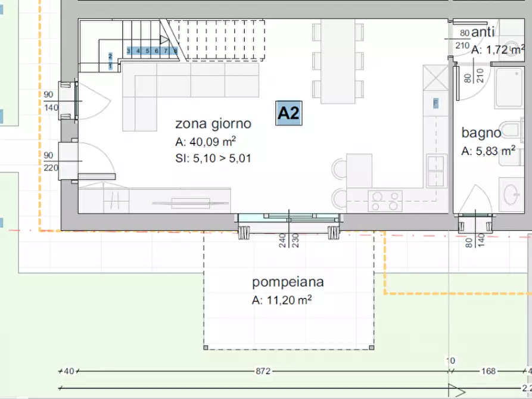This screenshot has width=532, height=399.
Task: Click the dining table with six chairs
Action: click(337, 61)
